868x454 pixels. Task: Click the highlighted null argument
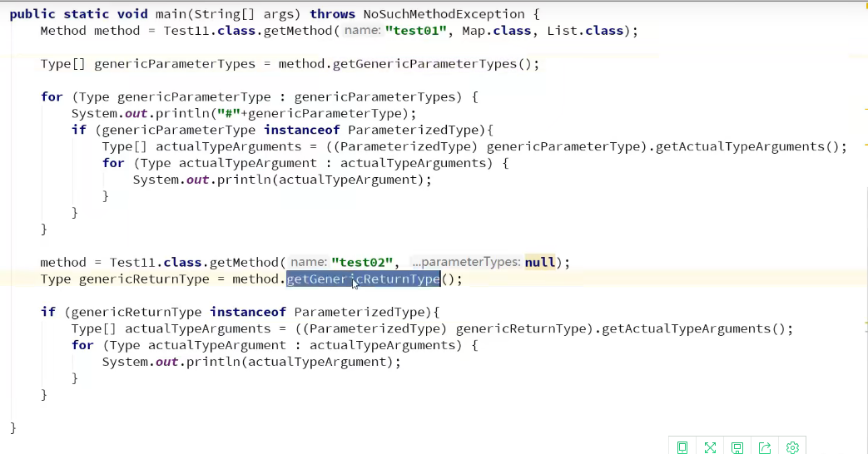pyautogui.click(x=540, y=262)
